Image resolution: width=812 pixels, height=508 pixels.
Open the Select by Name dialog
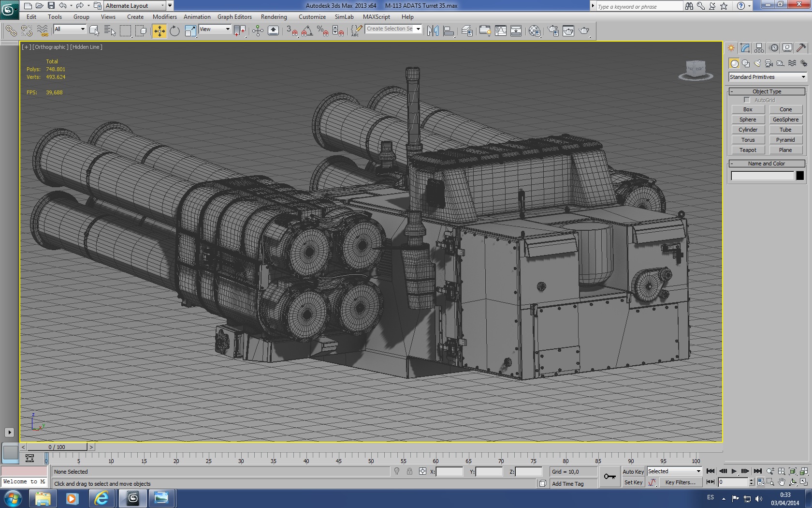tap(110, 31)
